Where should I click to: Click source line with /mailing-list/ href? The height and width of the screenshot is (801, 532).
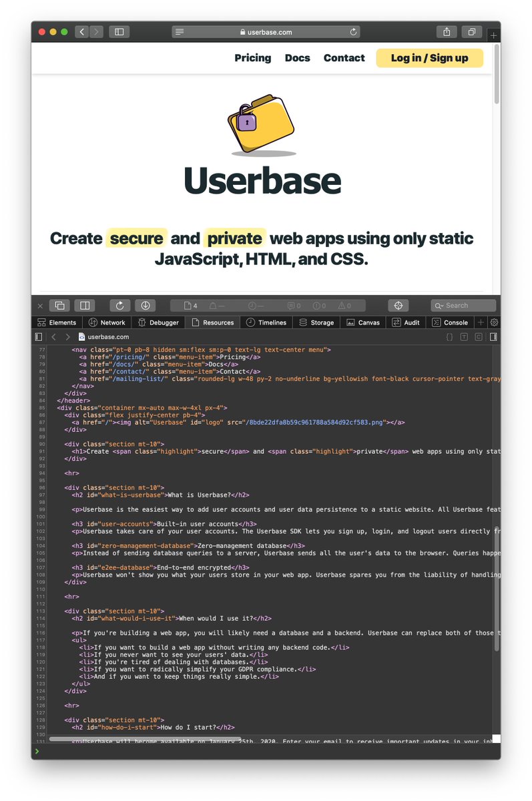point(290,378)
